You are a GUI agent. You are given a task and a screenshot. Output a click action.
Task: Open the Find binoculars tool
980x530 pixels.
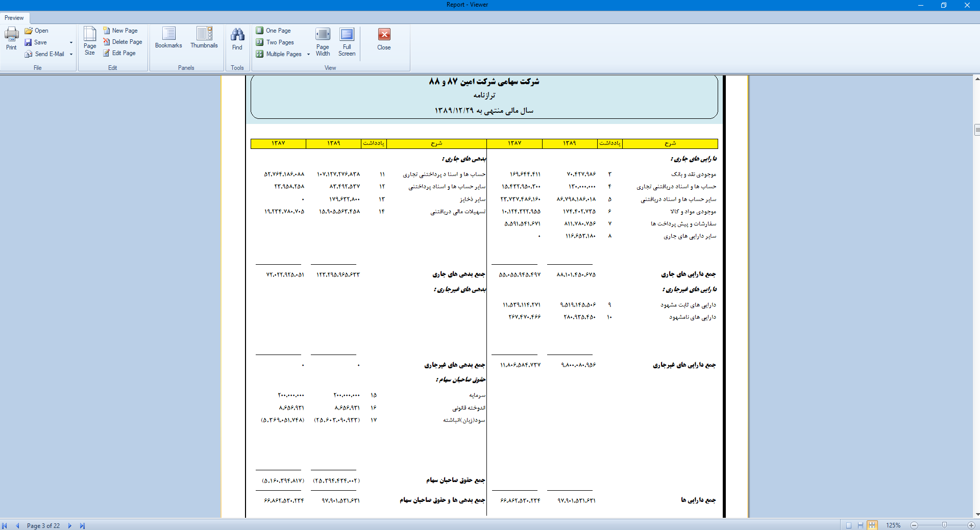coord(237,39)
